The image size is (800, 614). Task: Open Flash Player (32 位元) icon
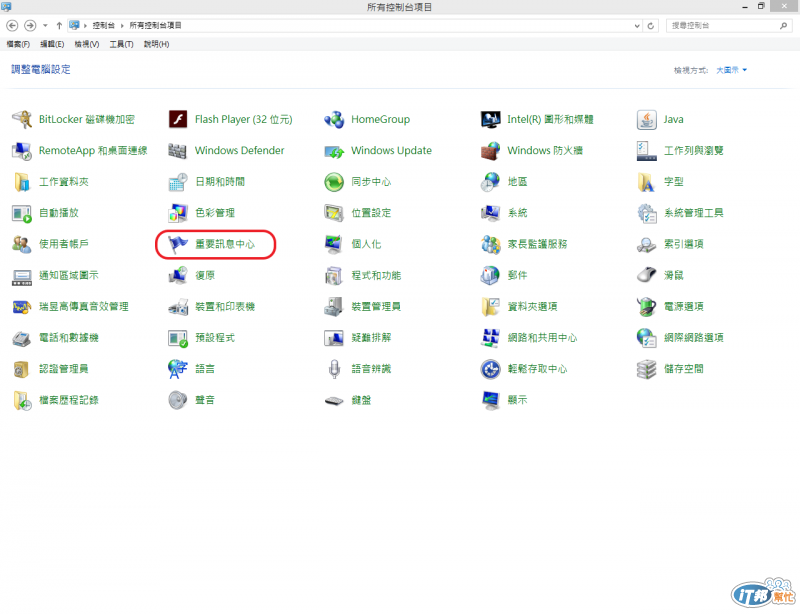click(178, 119)
